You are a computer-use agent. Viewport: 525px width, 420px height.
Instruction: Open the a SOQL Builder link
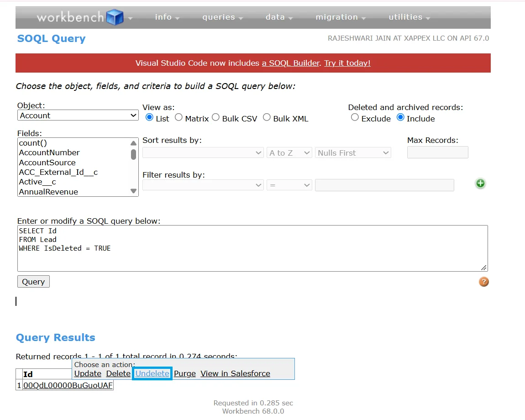click(291, 63)
